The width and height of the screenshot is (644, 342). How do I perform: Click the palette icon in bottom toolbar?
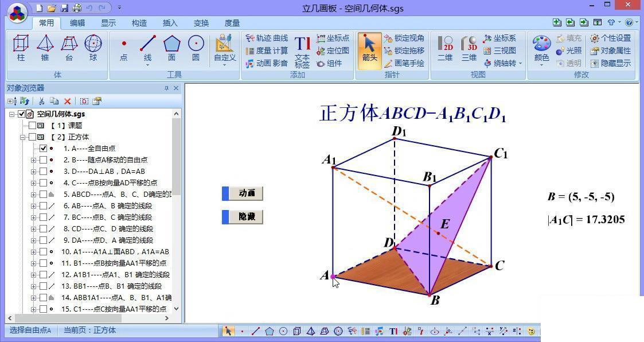click(x=531, y=331)
